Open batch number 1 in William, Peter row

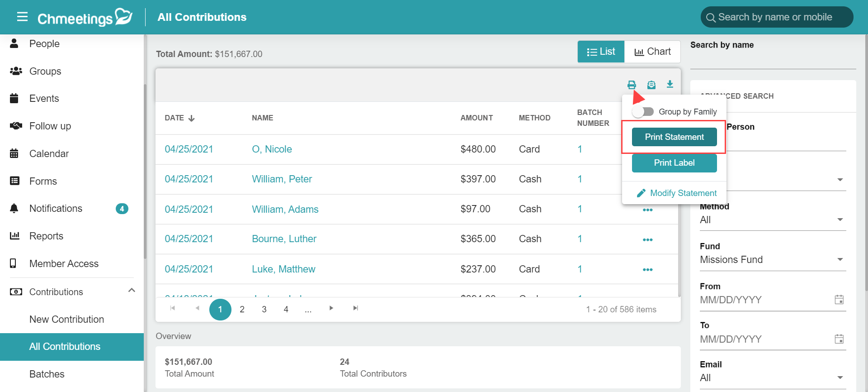pos(580,179)
